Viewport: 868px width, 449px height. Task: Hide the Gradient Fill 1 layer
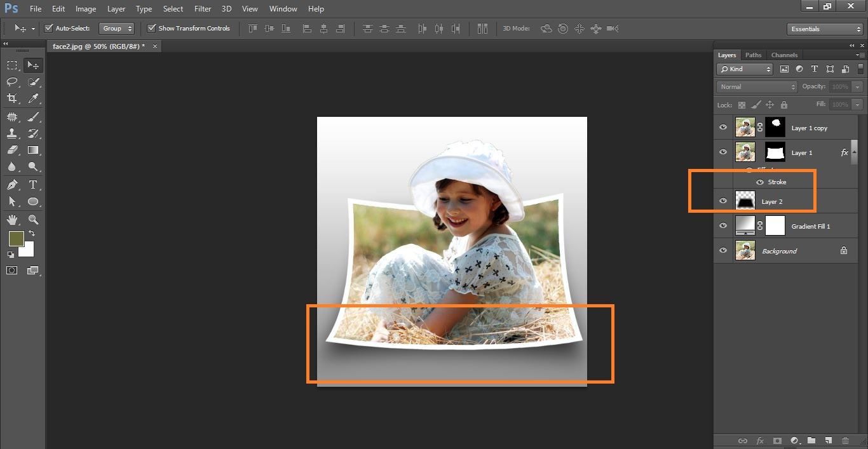722,226
